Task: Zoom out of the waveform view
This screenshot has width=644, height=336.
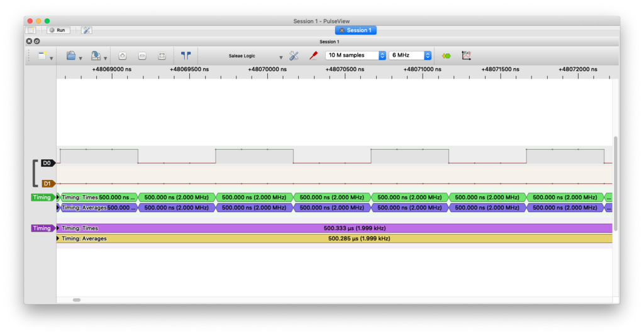Action: (x=142, y=56)
